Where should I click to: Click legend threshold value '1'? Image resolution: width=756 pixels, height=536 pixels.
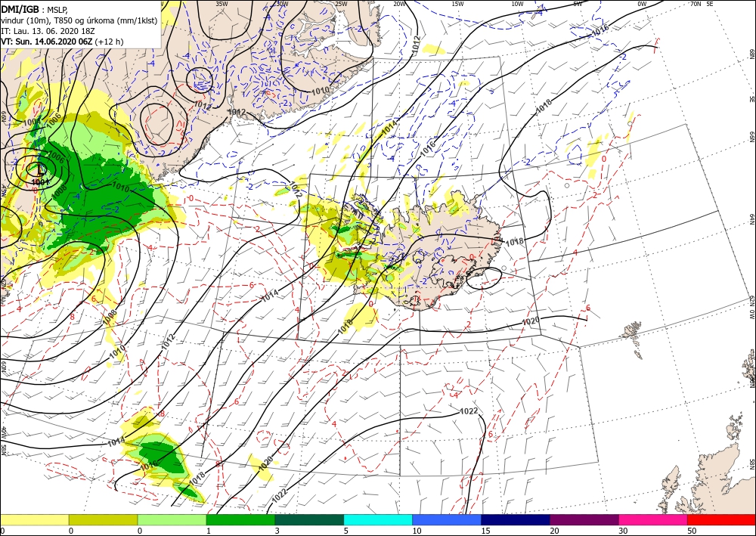(209, 531)
